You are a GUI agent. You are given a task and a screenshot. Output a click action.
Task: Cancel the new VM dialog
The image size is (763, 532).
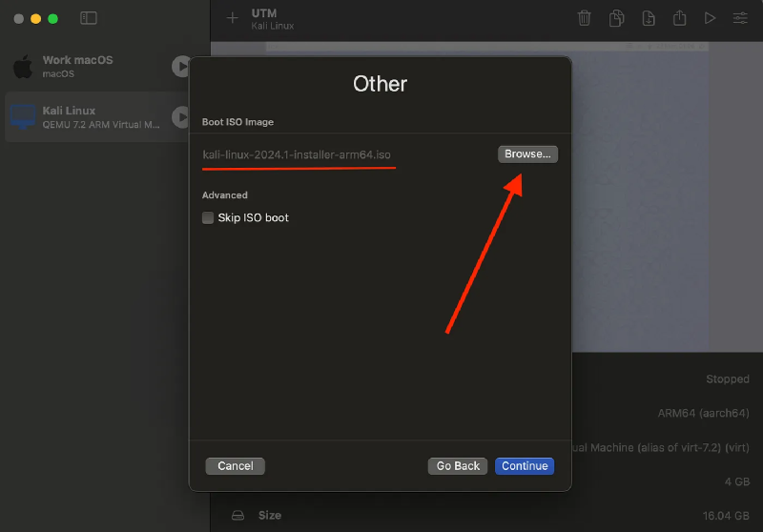[x=235, y=465]
